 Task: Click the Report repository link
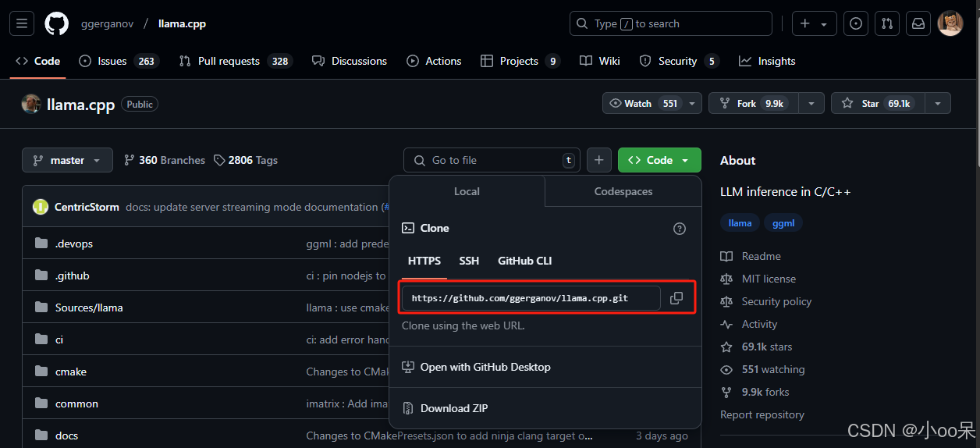(x=762, y=414)
